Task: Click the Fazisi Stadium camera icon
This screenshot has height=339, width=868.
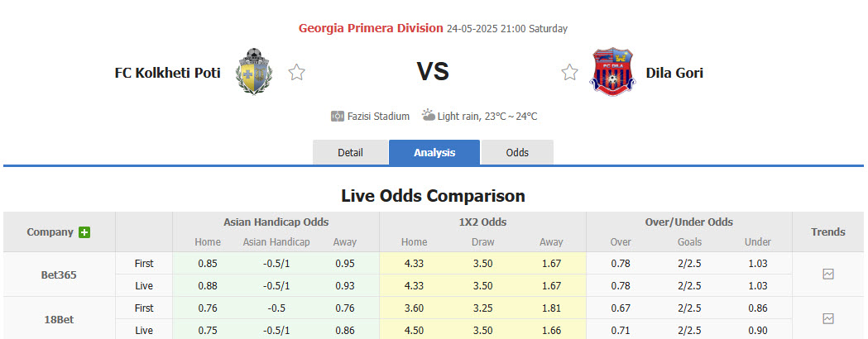Action: tap(338, 117)
